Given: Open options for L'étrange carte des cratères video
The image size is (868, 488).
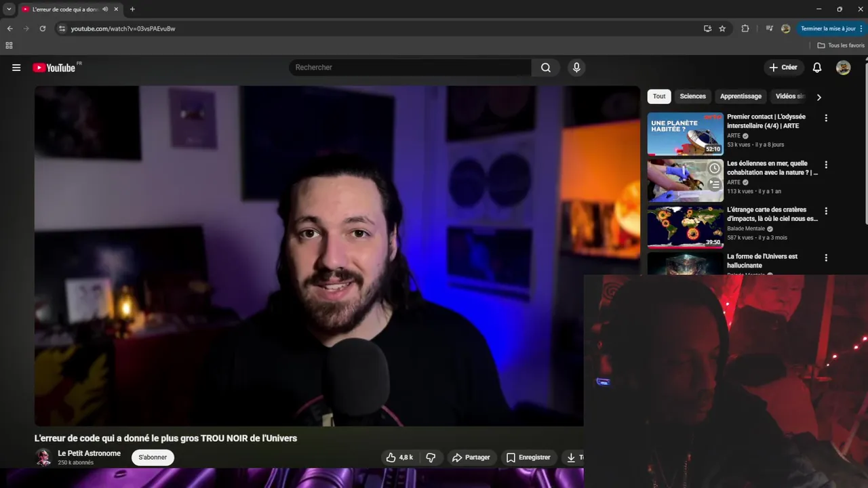Looking at the screenshot, I should tap(826, 211).
